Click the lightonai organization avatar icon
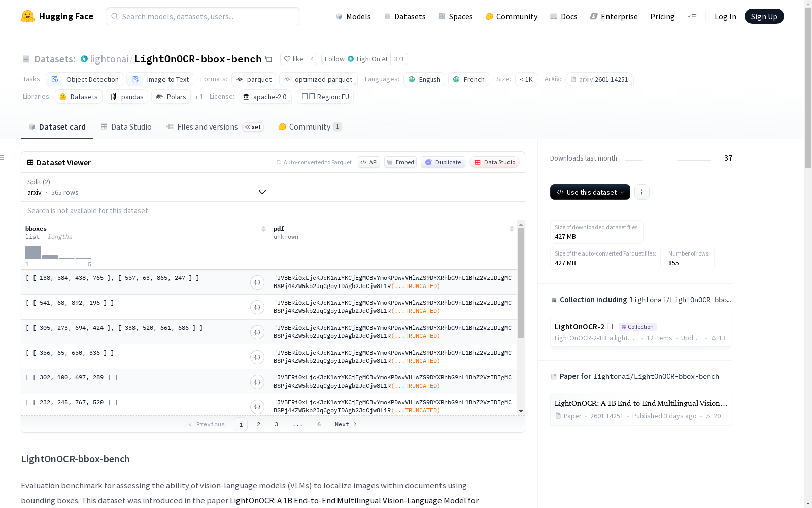The image size is (812, 508). [84, 59]
